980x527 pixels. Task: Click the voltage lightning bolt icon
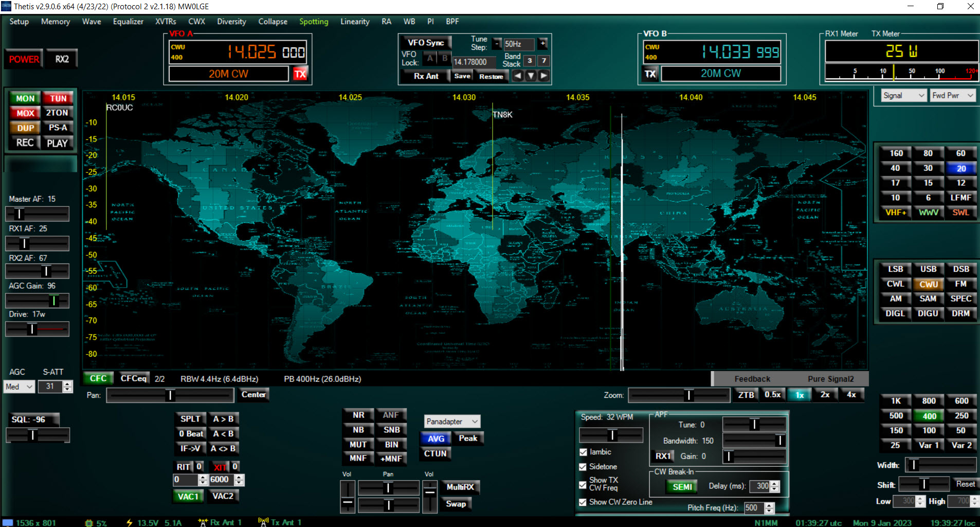pyautogui.click(x=130, y=523)
